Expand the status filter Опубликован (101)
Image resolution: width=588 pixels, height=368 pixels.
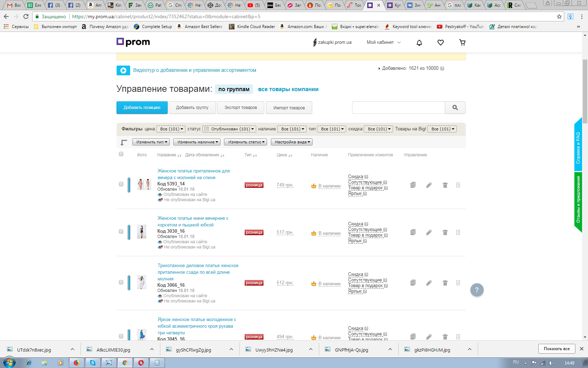[x=230, y=129]
